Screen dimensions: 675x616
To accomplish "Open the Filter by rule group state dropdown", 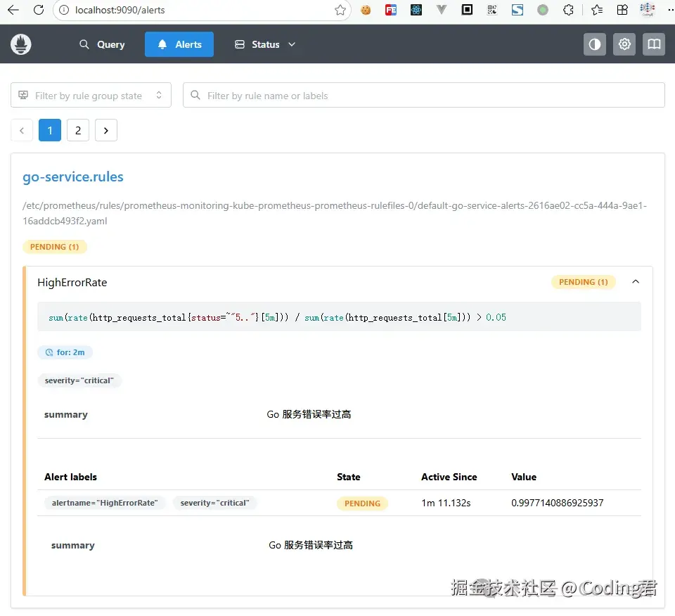I will pyautogui.click(x=91, y=95).
